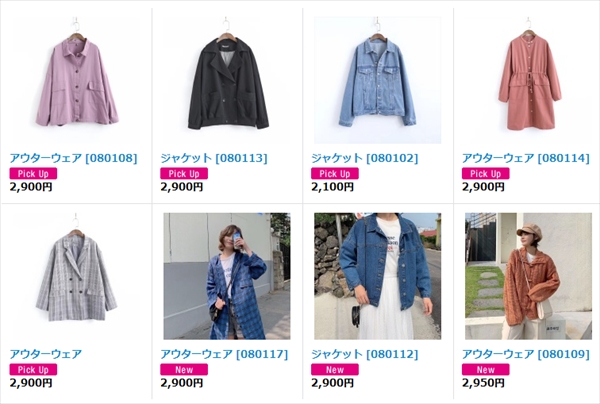
Task: View the gray plaid blazer photo
Action: pos(76,276)
